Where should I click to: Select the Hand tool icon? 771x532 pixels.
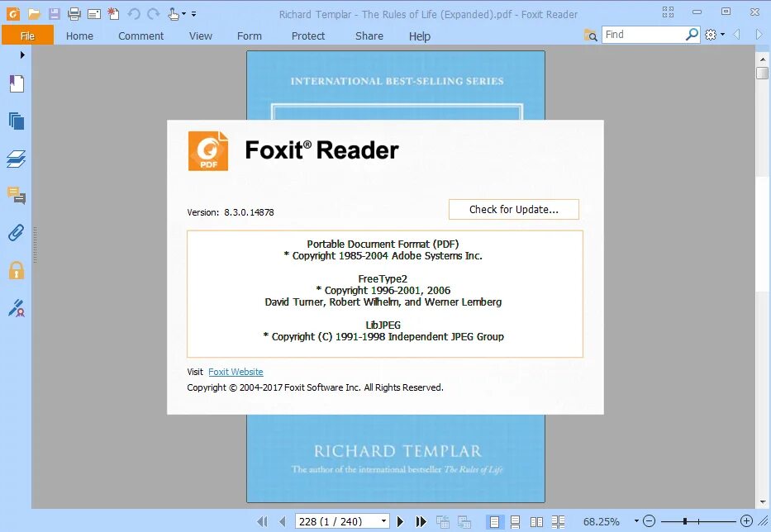[x=173, y=14]
